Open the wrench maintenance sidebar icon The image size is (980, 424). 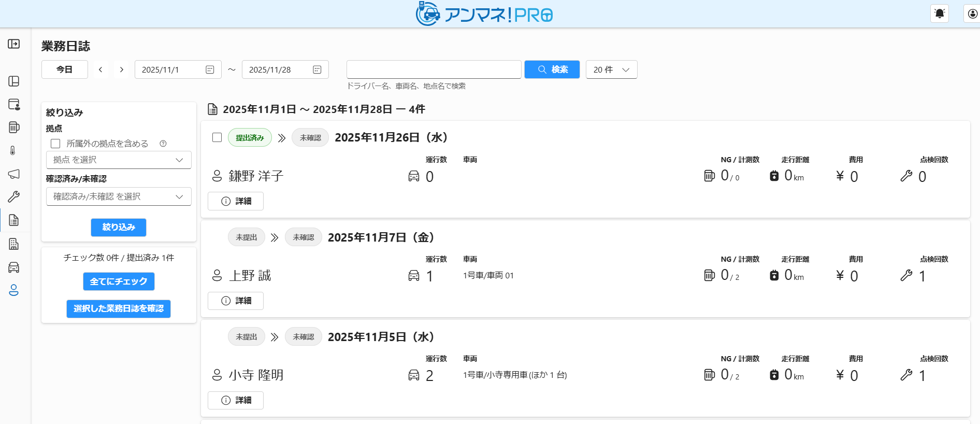14,196
